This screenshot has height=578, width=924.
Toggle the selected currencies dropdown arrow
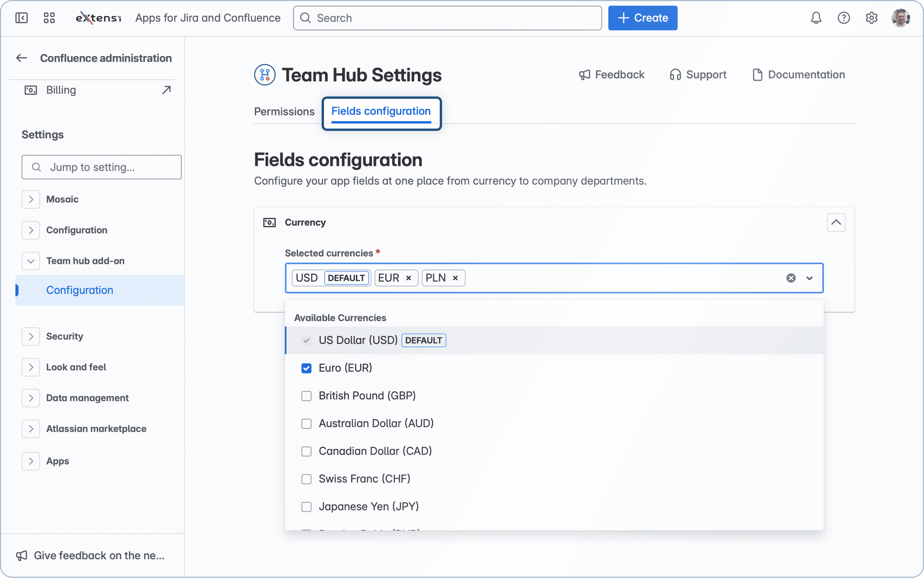809,278
